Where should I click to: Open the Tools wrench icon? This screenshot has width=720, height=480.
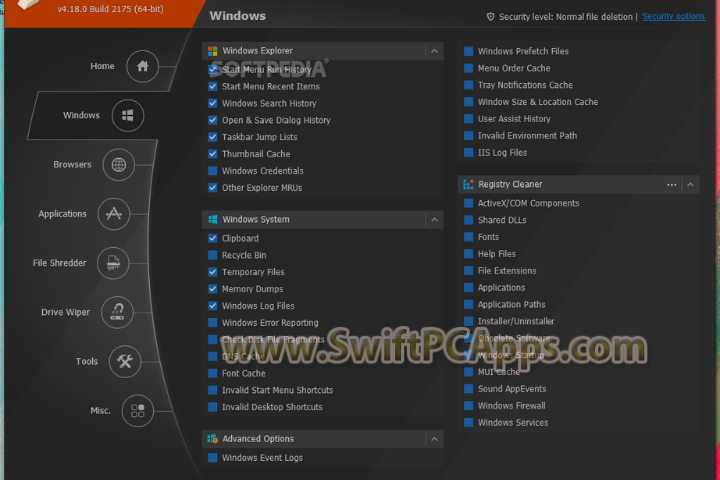point(124,361)
